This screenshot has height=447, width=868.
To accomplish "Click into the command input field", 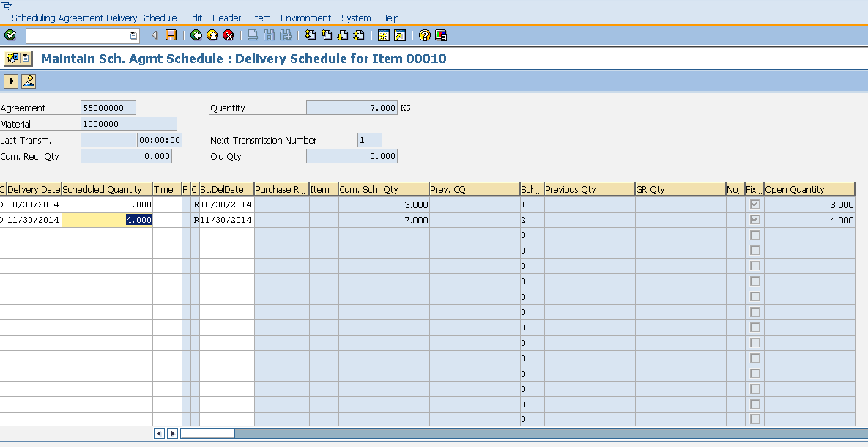I will tap(78, 35).
